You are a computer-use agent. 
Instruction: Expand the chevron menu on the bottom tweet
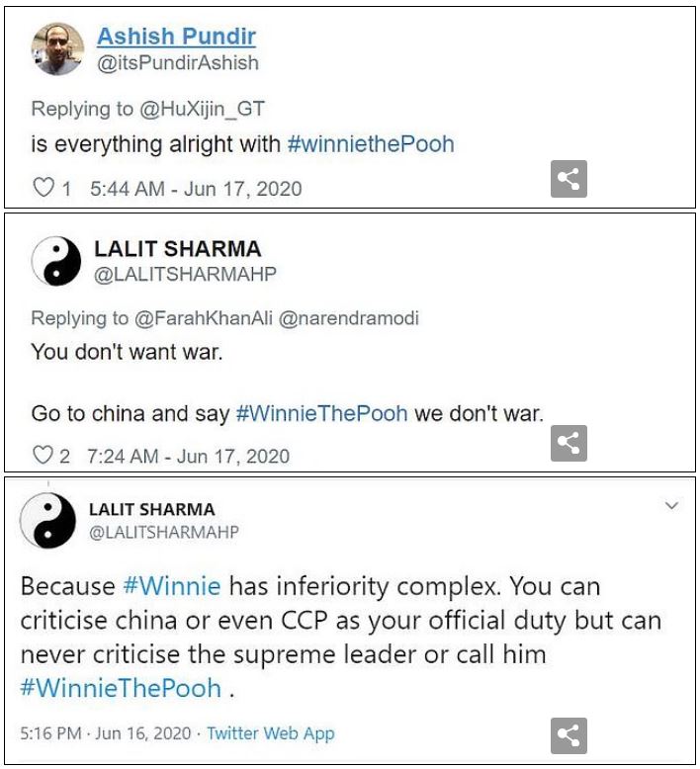click(672, 506)
